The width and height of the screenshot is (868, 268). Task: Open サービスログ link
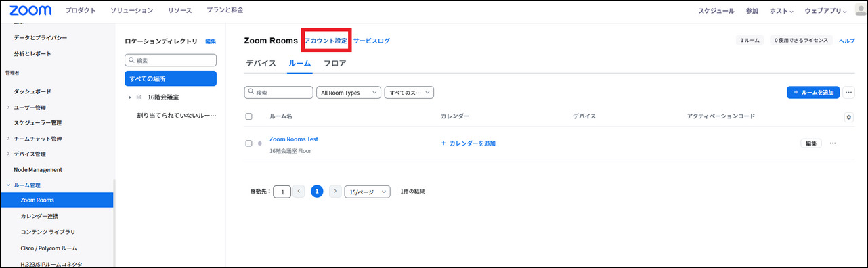coord(372,41)
